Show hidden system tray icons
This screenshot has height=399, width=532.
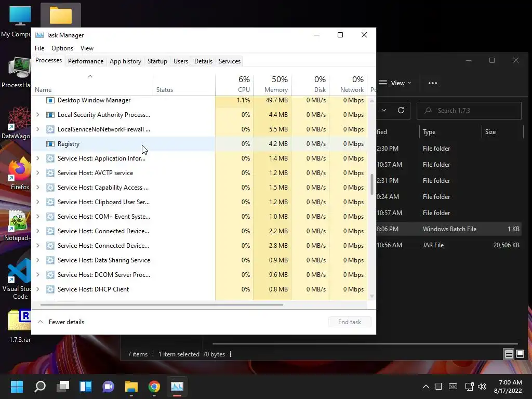426,387
